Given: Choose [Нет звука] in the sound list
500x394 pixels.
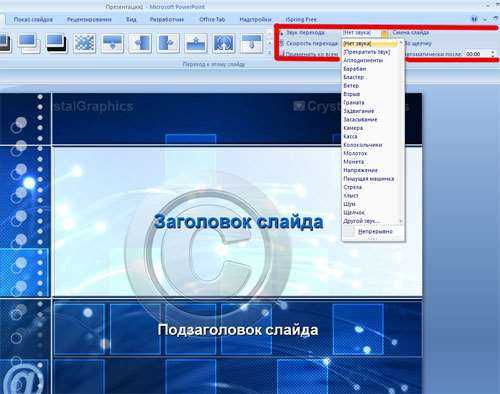Looking at the screenshot, I should click(x=370, y=44).
